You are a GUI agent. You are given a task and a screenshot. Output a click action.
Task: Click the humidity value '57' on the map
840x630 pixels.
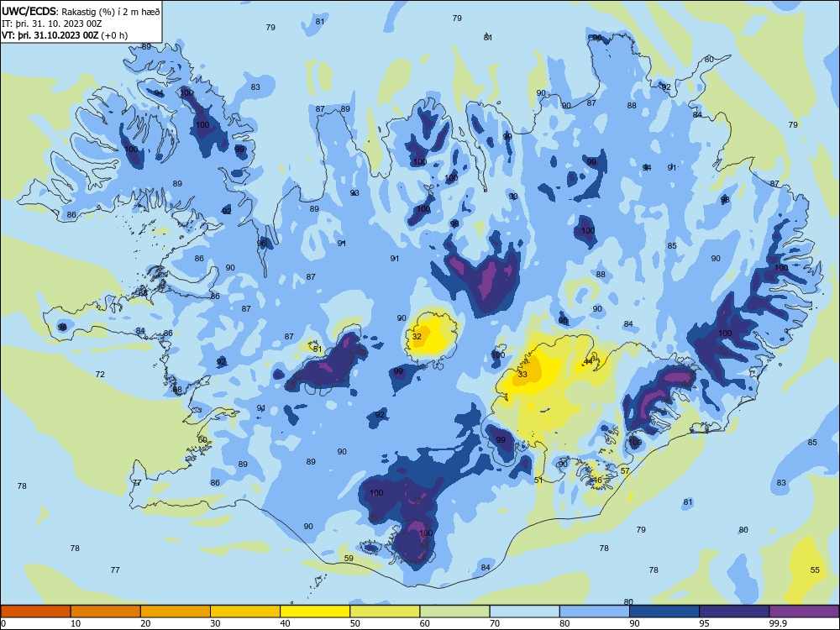tap(625, 471)
